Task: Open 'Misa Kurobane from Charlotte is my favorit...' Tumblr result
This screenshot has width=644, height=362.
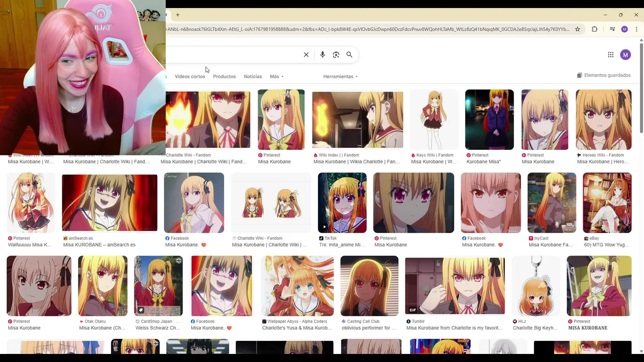Action: [x=454, y=328]
